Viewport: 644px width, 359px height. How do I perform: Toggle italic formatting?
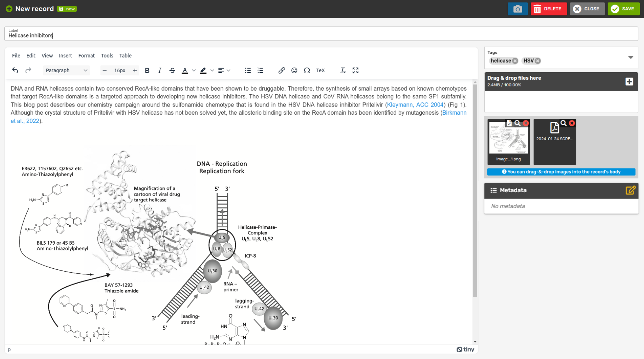pos(160,70)
